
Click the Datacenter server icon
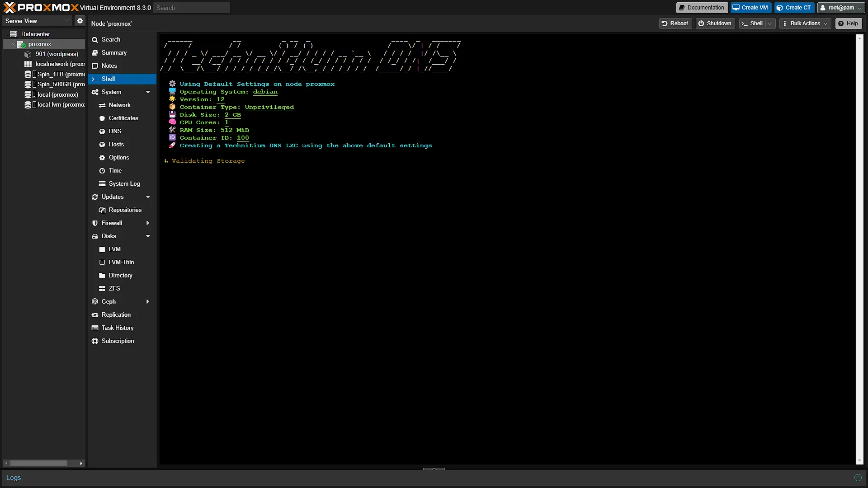pyautogui.click(x=14, y=34)
